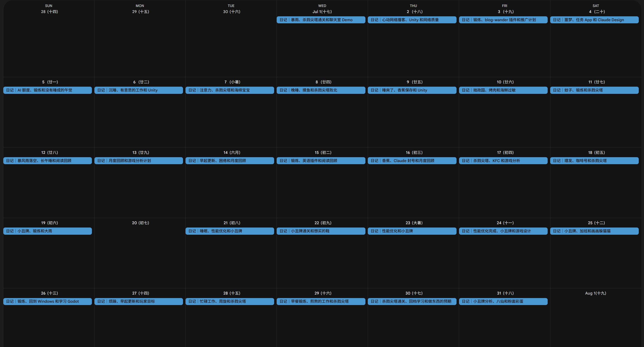
Task: Open the diary entry about blog-wander 插件
Action: coord(503,20)
